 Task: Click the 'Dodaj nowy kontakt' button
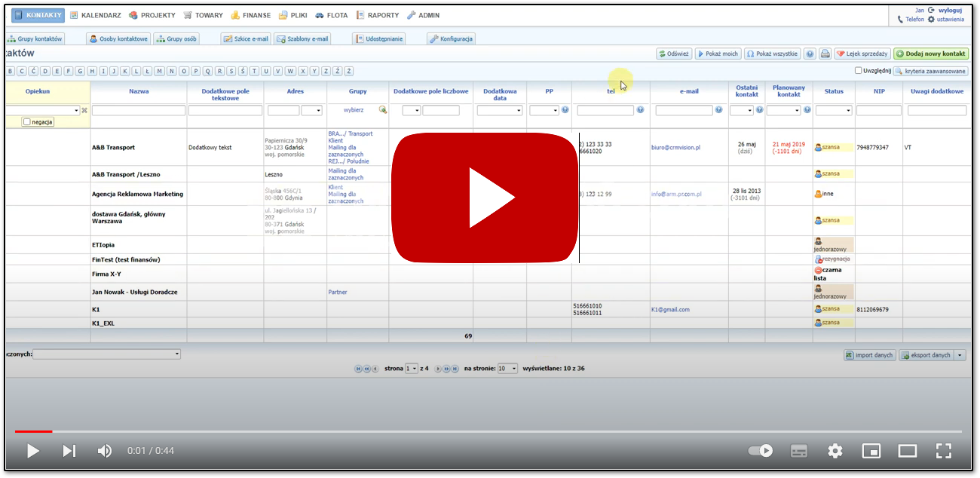pos(930,54)
